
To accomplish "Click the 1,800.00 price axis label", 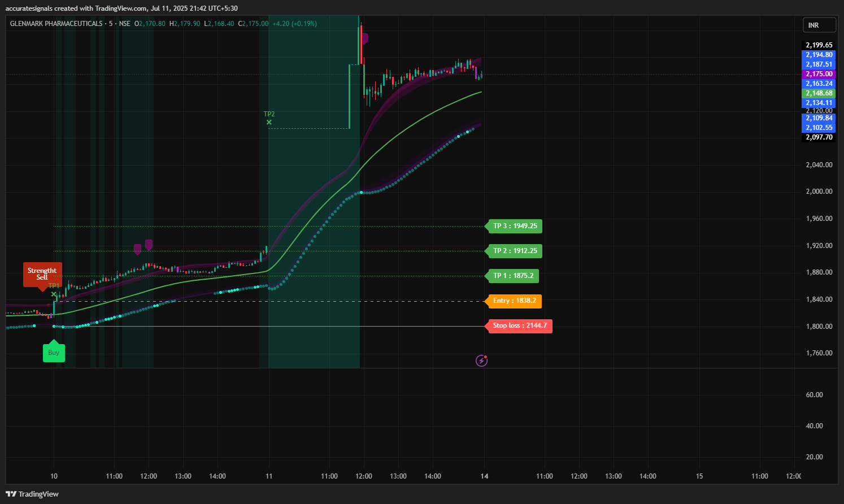I will coord(819,327).
